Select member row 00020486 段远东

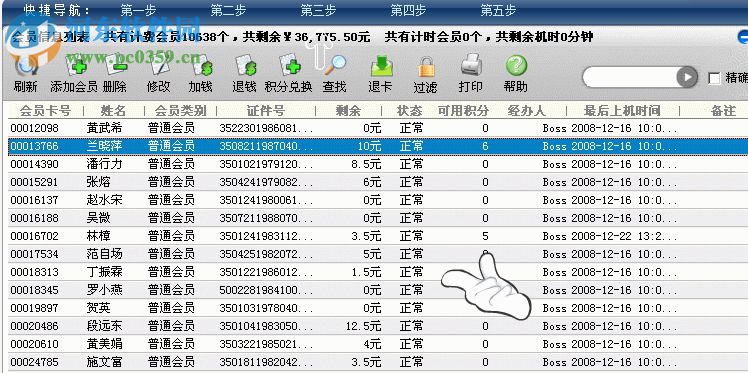[378, 326]
